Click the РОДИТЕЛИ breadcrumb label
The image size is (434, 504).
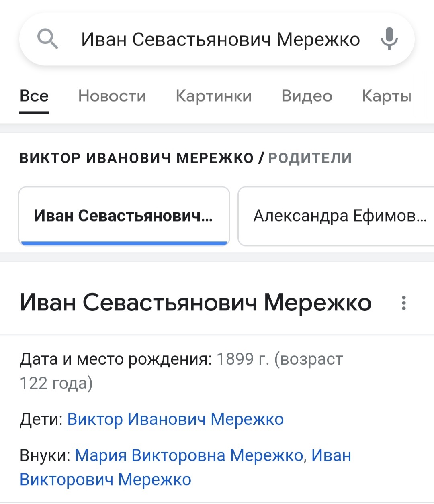310,158
